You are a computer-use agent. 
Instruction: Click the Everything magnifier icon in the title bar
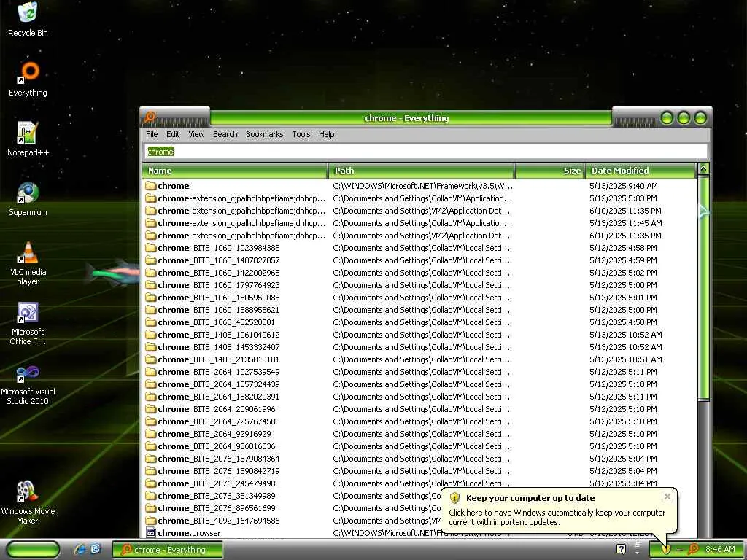pos(150,117)
